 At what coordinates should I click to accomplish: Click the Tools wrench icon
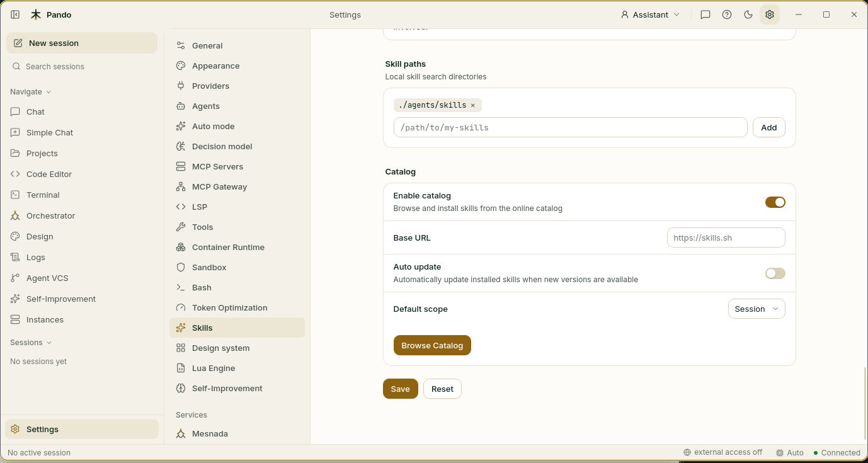[x=181, y=227]
